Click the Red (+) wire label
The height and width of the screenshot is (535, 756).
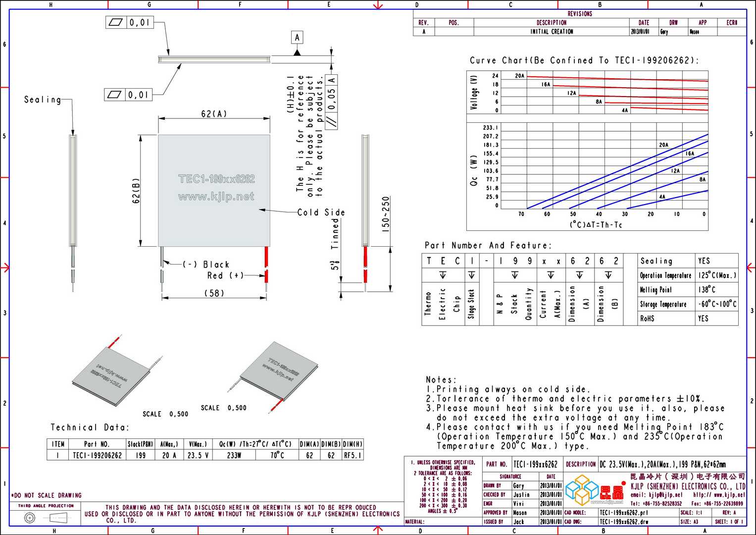click(x=225, y=275)
